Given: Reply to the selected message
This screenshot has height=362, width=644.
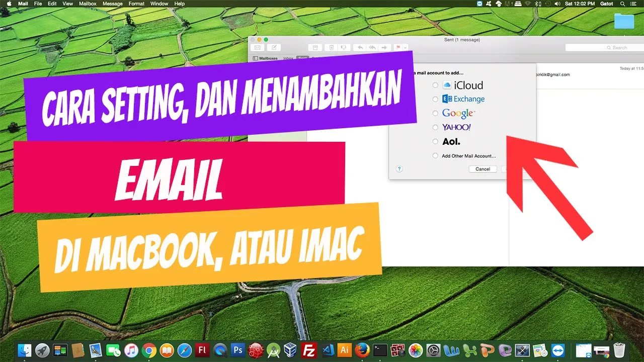Looking at the screenshot, I should tap(359, 48).
